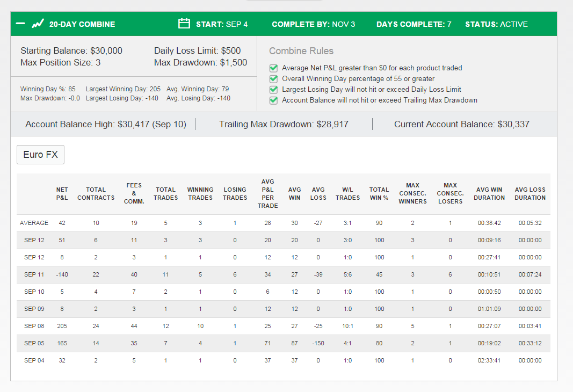Click the LOSING TRADES column header
Image resolution: width=573 pixels, height=392 pixels.
tap(235, 194)
